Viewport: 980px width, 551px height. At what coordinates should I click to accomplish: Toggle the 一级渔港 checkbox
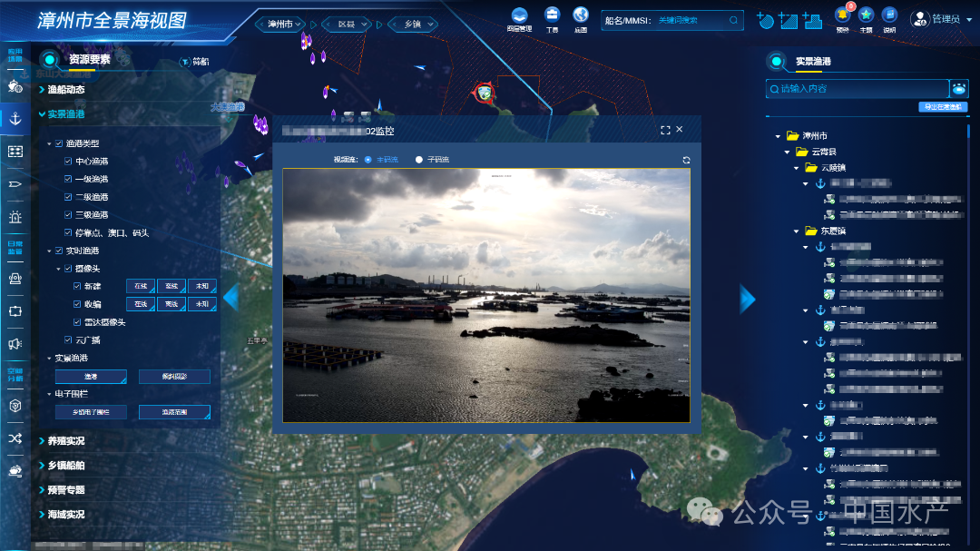pos(68,179)
